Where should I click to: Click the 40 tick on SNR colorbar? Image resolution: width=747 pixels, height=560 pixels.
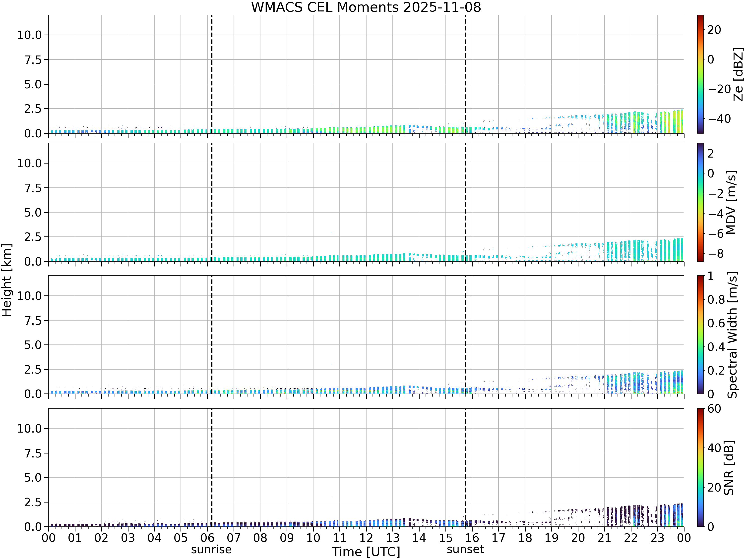point(714,448)
